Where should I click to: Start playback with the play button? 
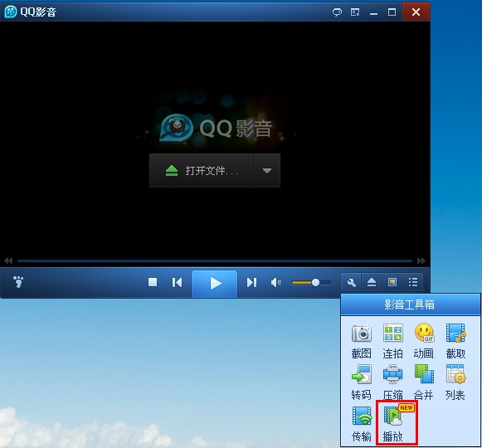(215, 284)
